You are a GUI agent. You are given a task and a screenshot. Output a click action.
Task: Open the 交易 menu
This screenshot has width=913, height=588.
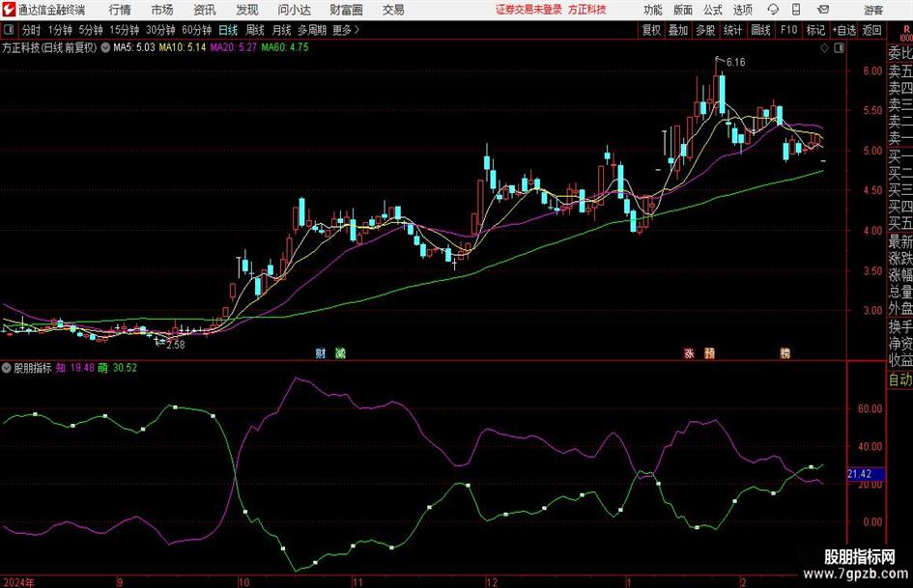point(393,10)
